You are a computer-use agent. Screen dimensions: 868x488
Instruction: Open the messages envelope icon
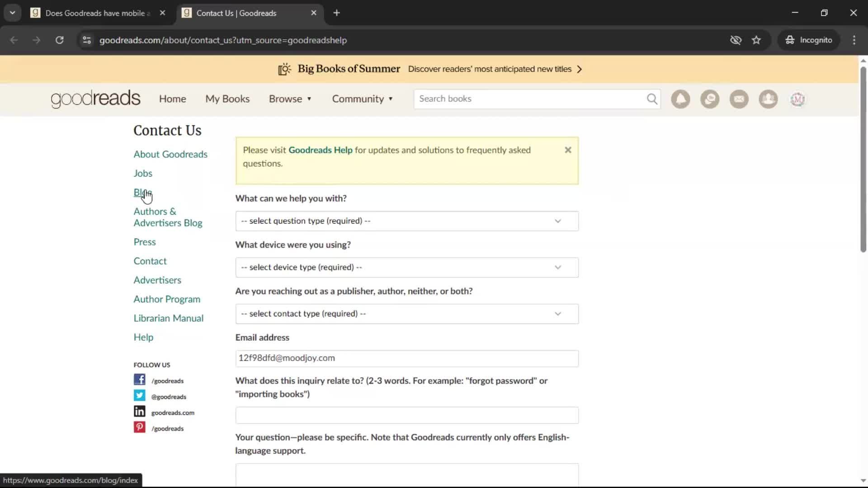point(739,99)
